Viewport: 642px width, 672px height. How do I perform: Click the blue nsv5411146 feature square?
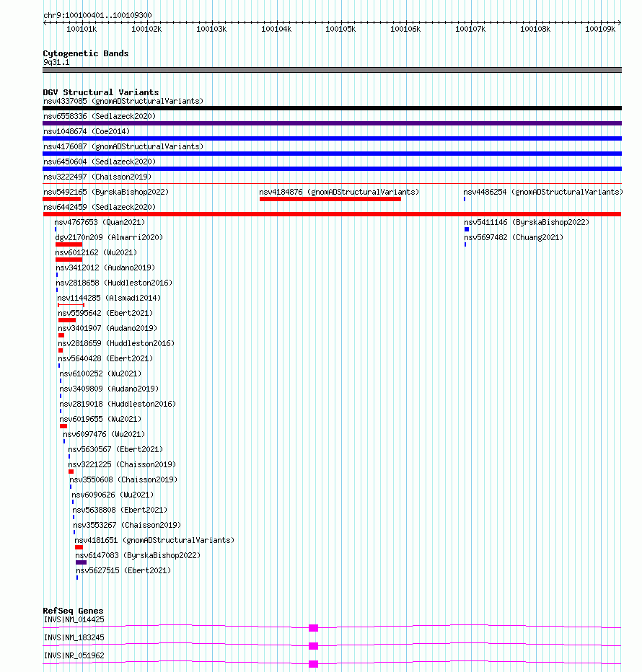tap(467, 229)
